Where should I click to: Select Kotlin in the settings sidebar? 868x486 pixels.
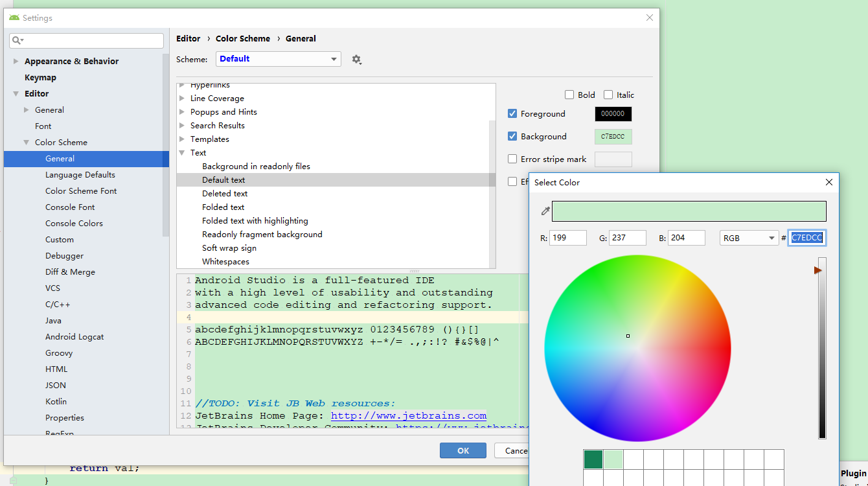click(x=56, y=401)
